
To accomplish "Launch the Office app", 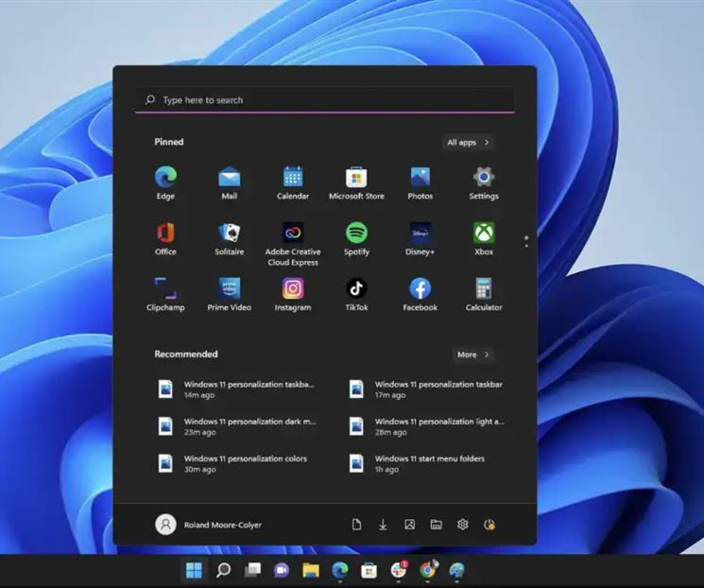I will tap(165, 238).
